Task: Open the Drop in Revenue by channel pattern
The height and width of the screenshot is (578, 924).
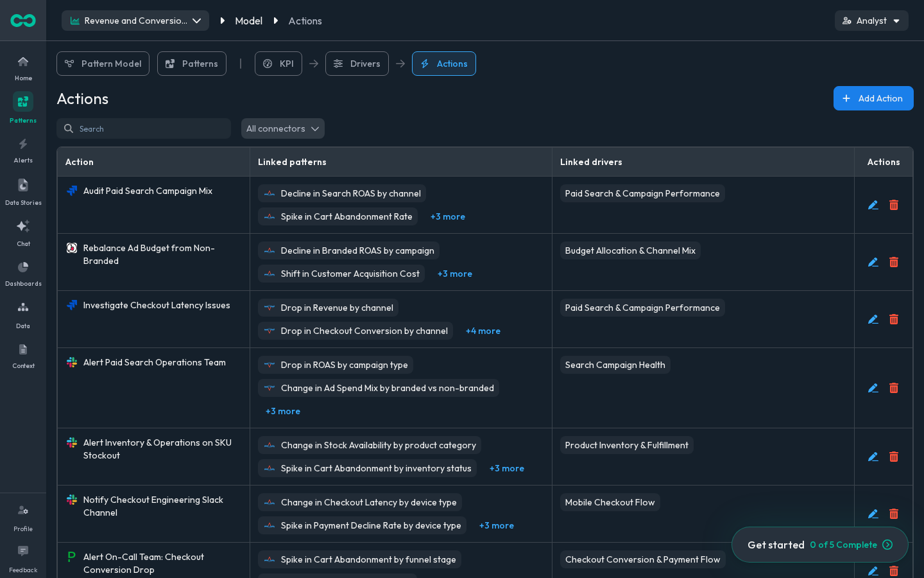Action: coord(328,308)
